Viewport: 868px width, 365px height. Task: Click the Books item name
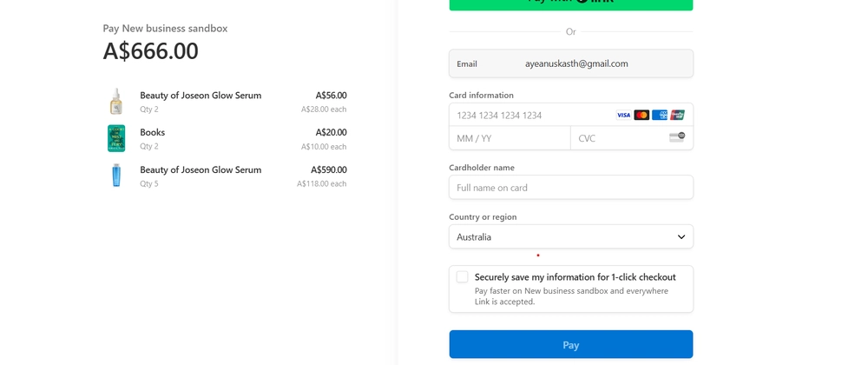152,132
